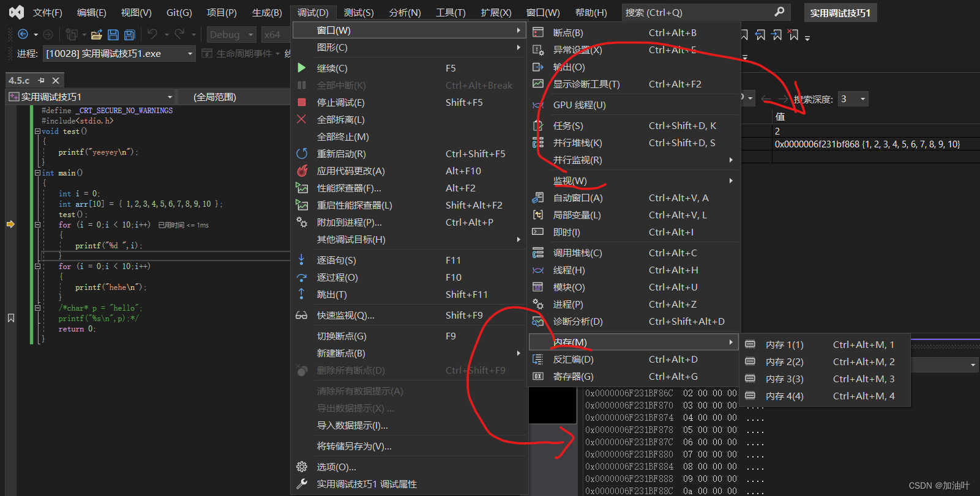Click 将转储另存为(V)... entry
The image size is (980, 496).
click(409, 446)
